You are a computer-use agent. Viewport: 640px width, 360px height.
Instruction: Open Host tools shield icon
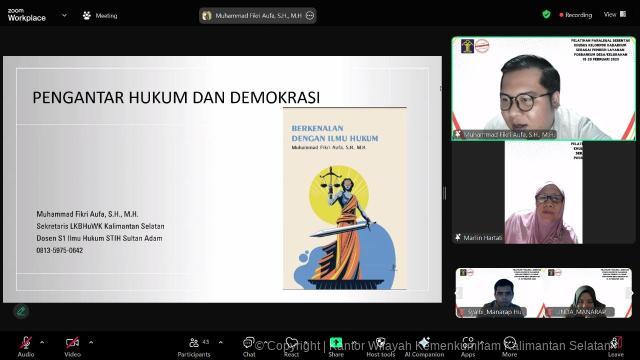tap(380, 342)
